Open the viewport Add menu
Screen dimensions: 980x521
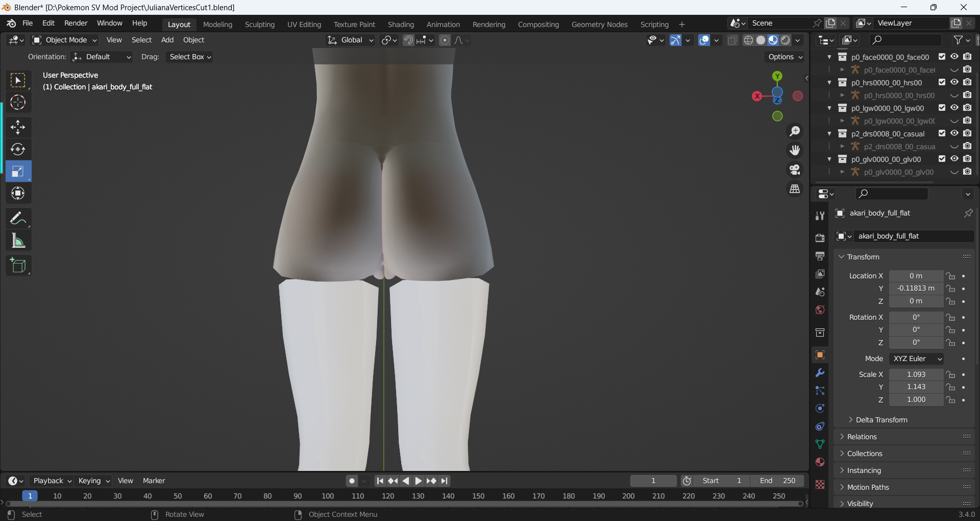tap(167, 40)
